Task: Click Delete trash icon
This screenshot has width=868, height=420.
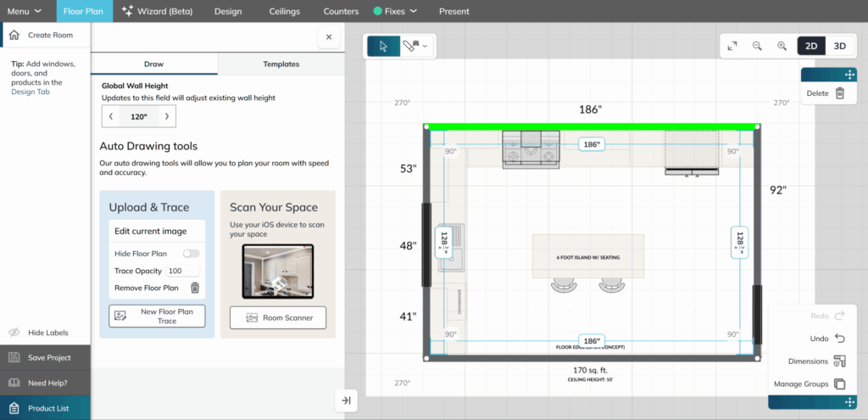Action: click(840, 93)
